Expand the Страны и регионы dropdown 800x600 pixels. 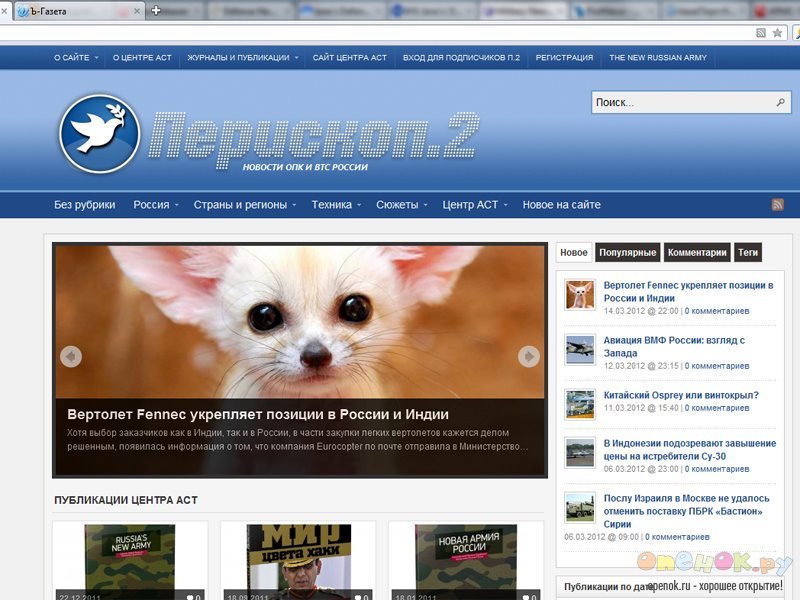pos(245,205)
